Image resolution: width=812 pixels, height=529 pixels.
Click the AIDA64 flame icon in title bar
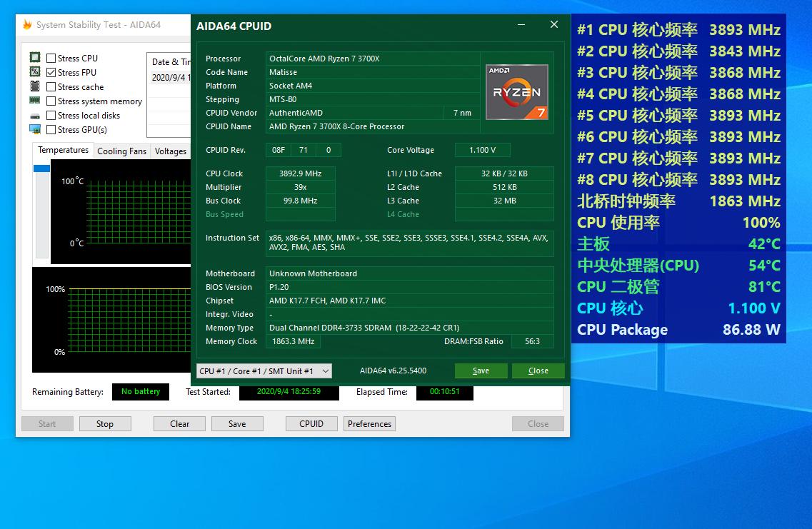tap(28, 24)
